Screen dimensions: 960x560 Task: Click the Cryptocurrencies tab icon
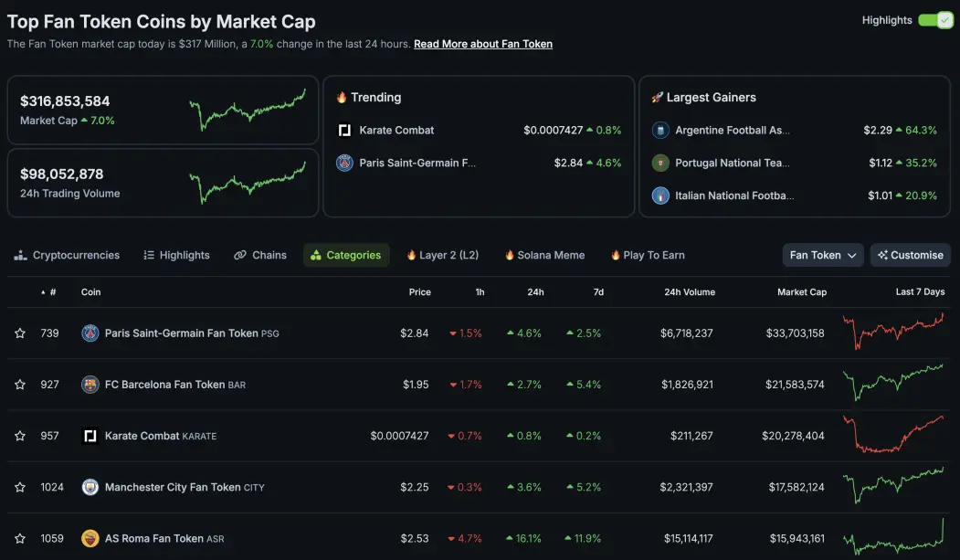(x=21, y=255)
